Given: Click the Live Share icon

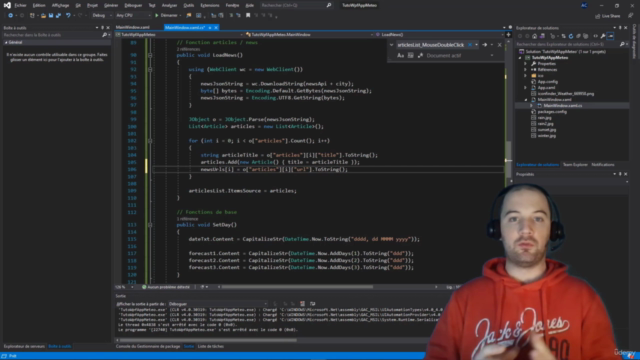Looking at the screenshot, I should (x=598, y=16).
